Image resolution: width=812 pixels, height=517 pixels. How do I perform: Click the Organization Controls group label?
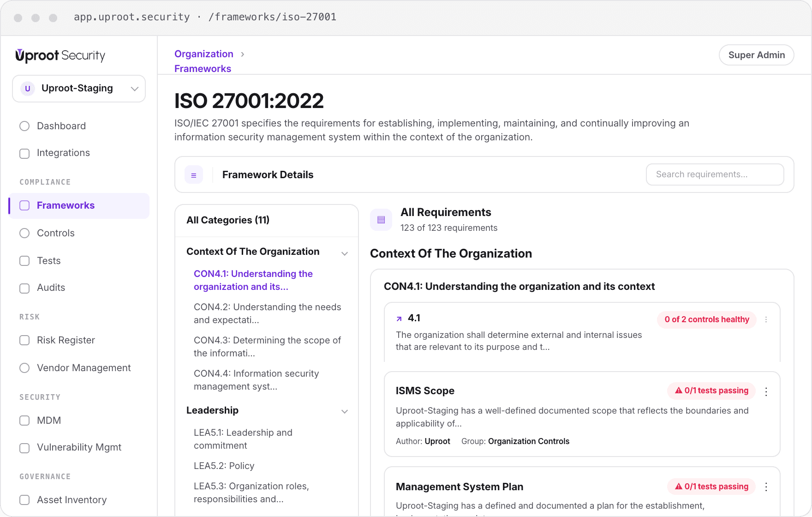529,441
